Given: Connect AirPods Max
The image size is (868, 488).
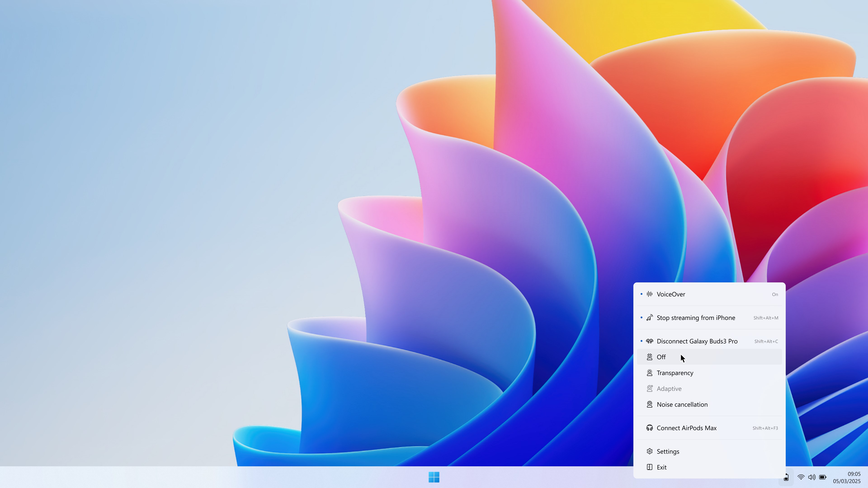Looking at the screenshot, I should (x=686, y=428).
